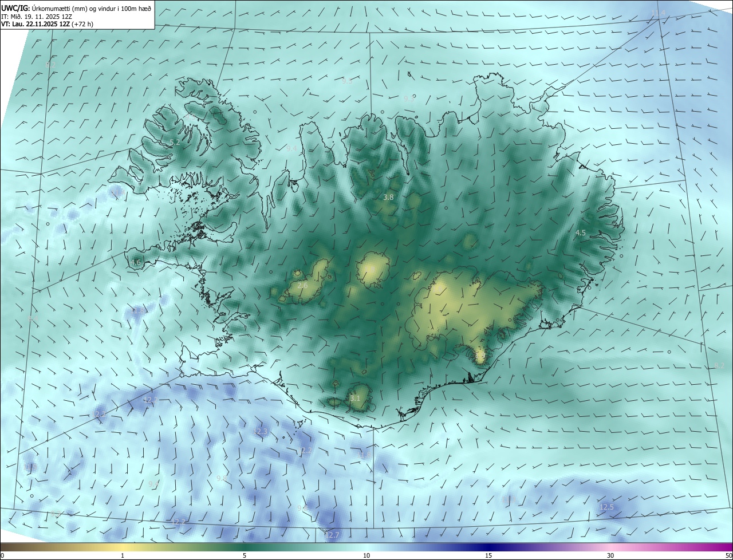733x560 pixels.
Task: Click the 12.3 value south of the coast
Action: click(x=261, y=431)
